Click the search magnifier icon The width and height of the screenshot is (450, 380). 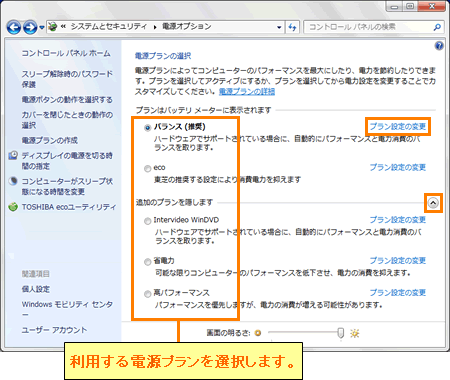[437, 27]
